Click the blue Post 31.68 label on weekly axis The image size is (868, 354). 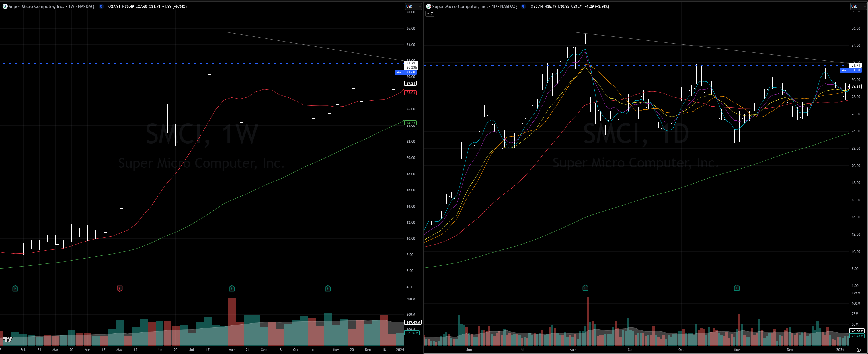(406, 72)
